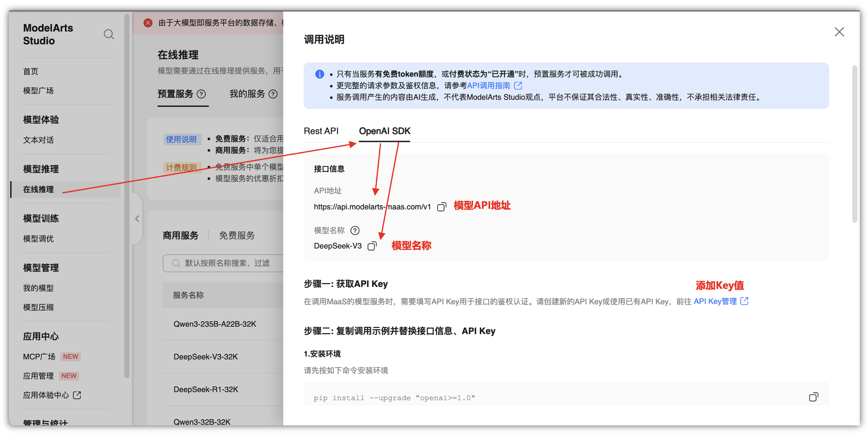Open MCP广场 sidebar item

click(x=39, y=357)
